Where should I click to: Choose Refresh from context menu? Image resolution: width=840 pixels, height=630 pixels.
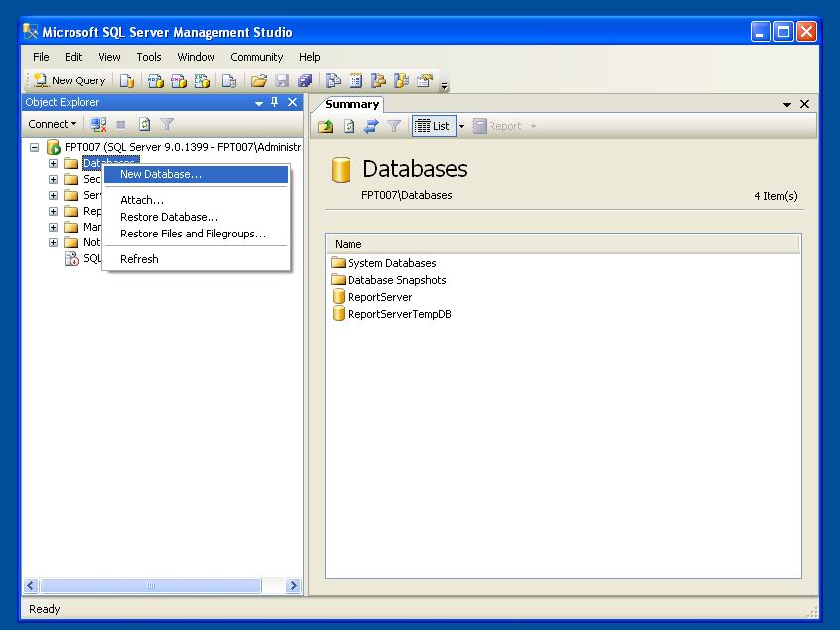click(x=196, y=259)
